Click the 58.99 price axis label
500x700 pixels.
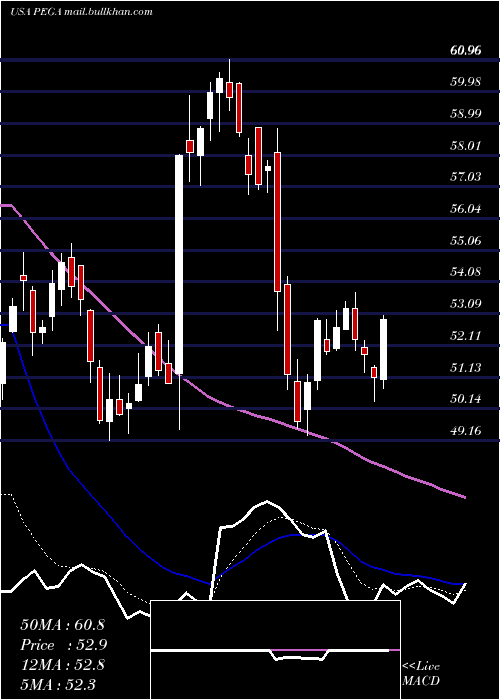(466, 114)
